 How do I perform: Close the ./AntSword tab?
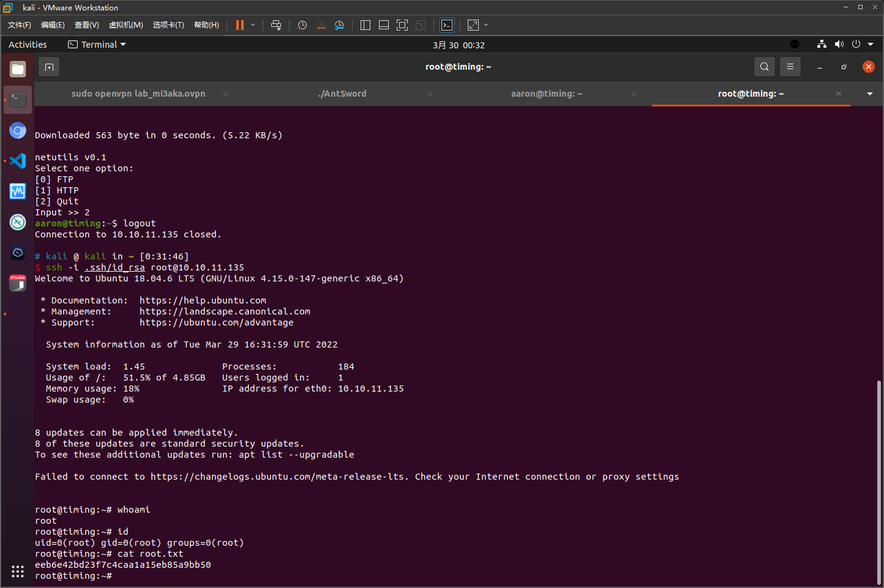(x=430, y=94)
